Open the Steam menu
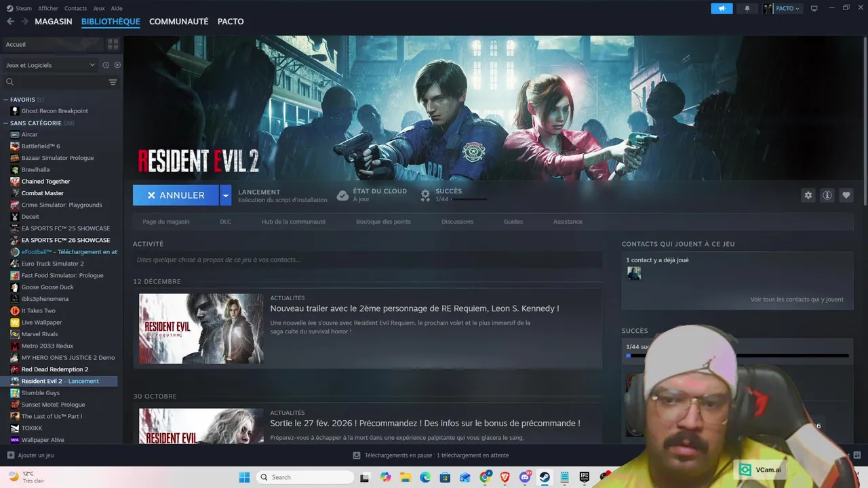The width and height of the screenshot is (868, 488). 24,8
